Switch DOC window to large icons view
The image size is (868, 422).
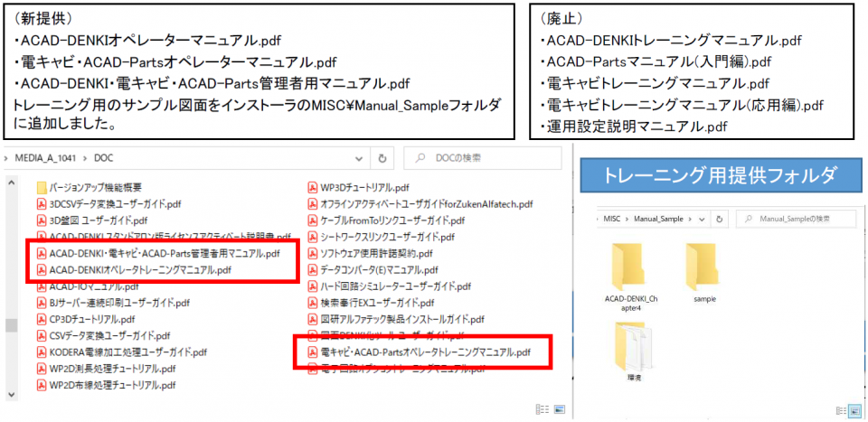tap(560, 410)
